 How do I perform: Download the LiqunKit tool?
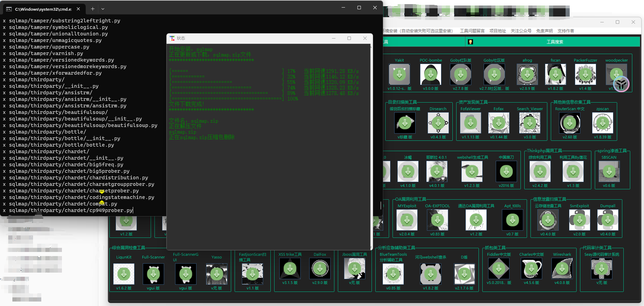coord(124,274)
